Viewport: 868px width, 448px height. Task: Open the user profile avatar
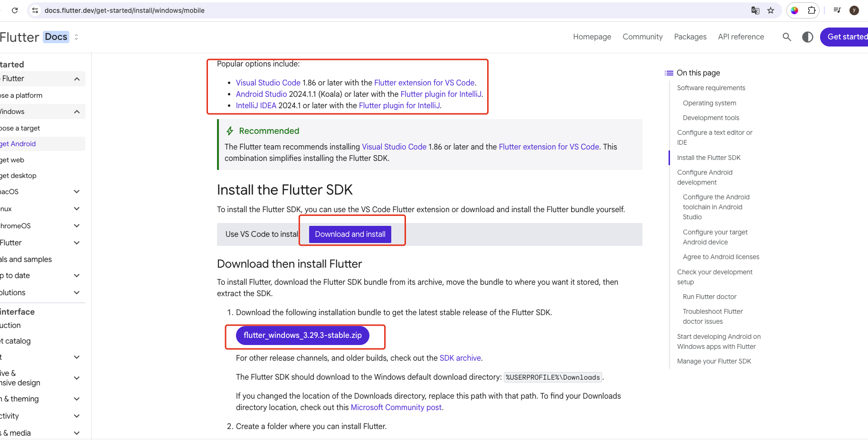point(854,10)
